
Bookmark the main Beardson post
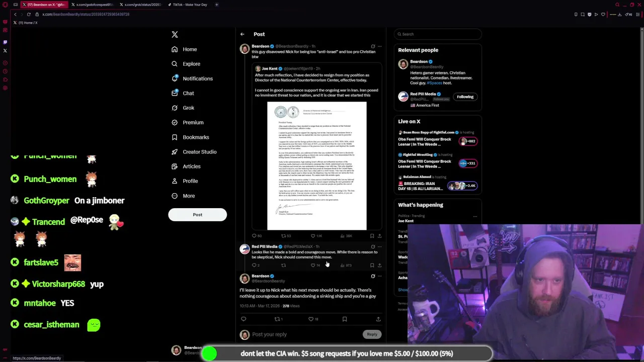pos(345,319)
